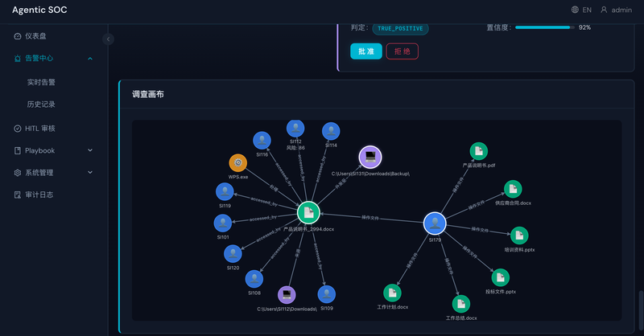Click the WPS.exe process node icon
Screen dimensions: 644x336
pos(237,163)
